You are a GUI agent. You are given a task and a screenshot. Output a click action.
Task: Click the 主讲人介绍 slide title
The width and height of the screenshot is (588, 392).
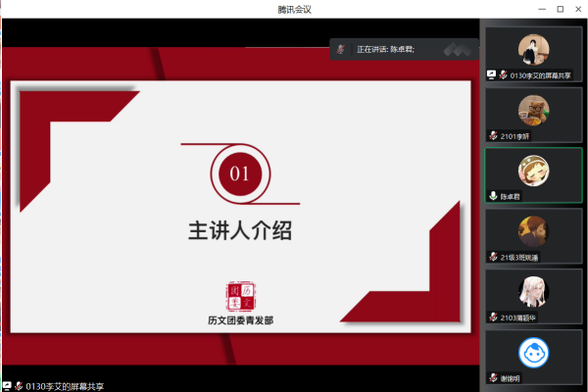[240, 231]
